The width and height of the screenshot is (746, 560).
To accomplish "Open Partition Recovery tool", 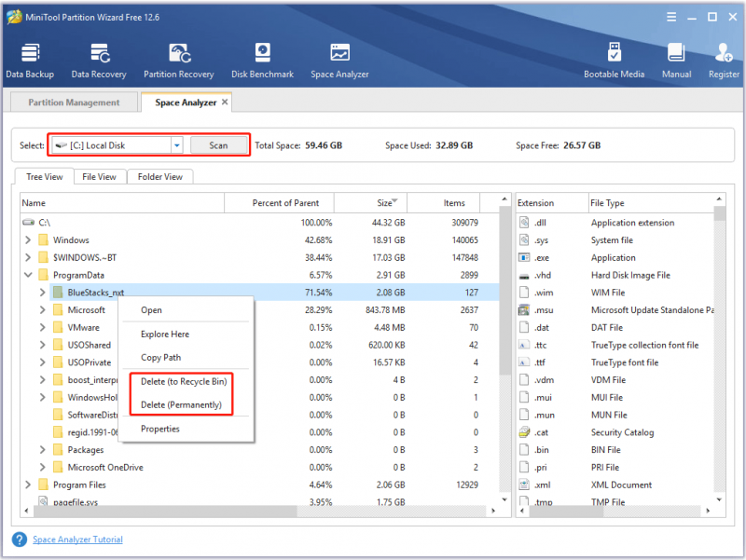I will (x=179, y=61).
